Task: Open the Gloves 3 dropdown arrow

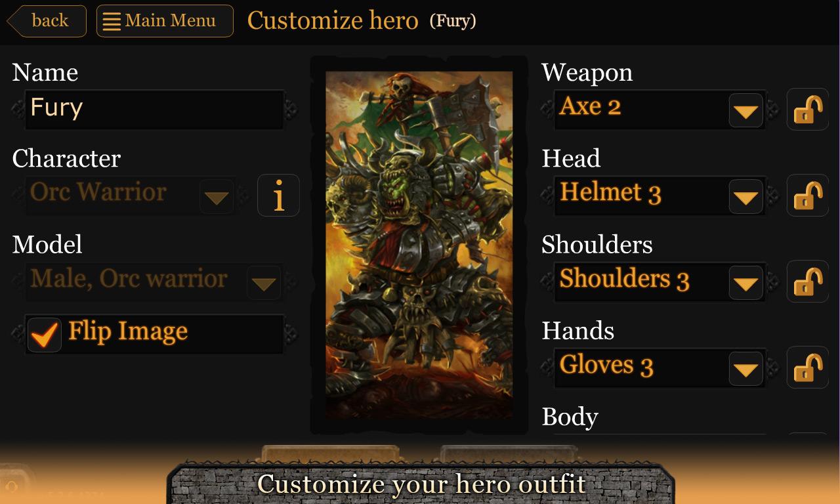Action: point(745,368)
